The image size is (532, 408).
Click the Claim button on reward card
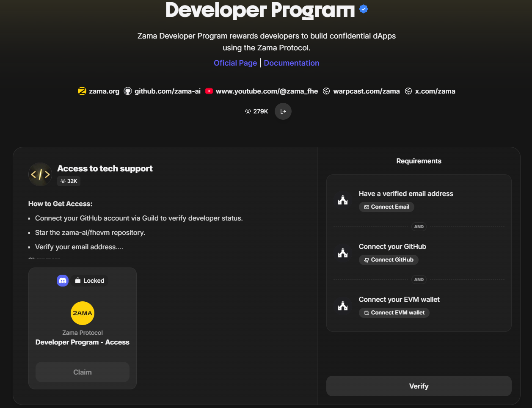[83, 372]
